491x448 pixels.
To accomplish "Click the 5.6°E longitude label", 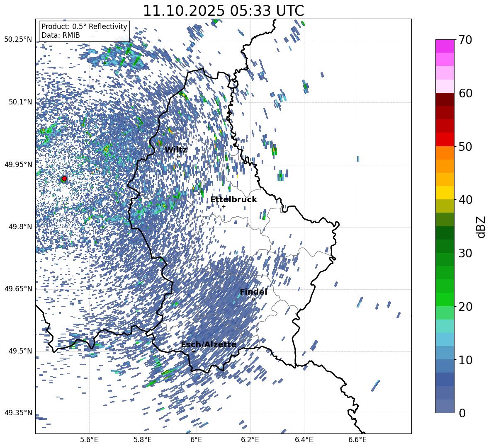I will click(89, 440).
